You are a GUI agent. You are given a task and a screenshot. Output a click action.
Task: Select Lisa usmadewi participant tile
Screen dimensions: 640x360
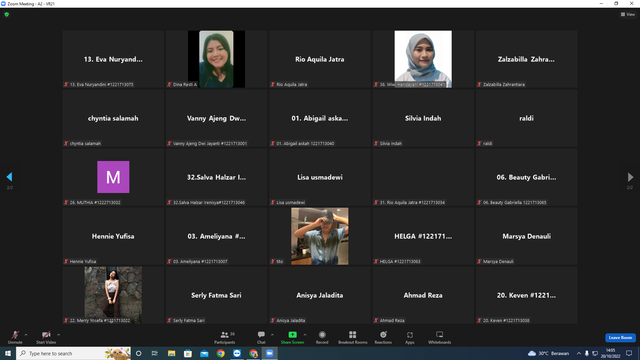[320, 177]
